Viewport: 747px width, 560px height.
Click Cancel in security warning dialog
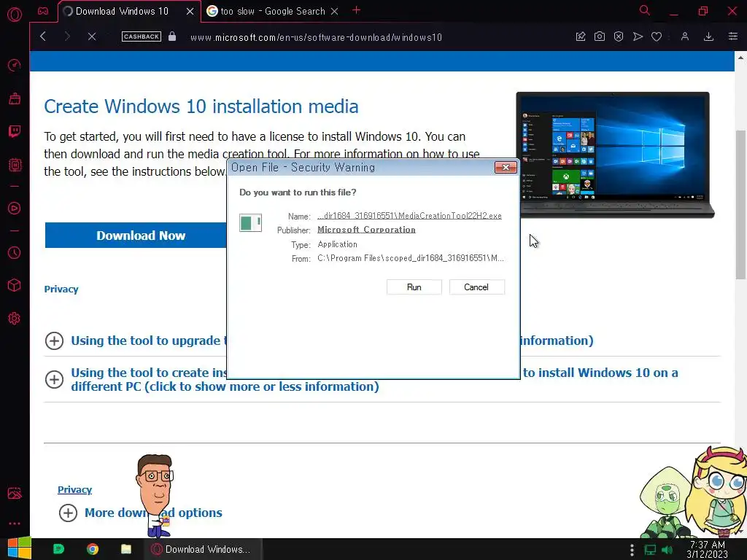tap(476, 287)
